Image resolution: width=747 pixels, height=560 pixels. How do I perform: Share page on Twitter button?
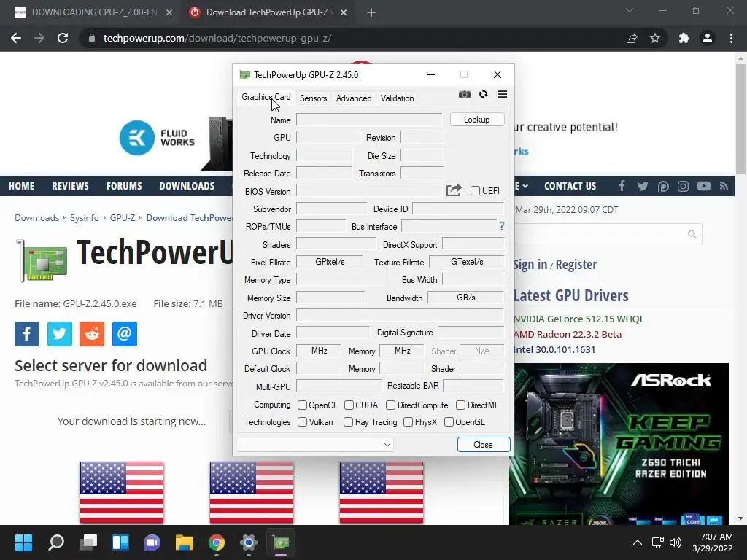coord(60,334)
